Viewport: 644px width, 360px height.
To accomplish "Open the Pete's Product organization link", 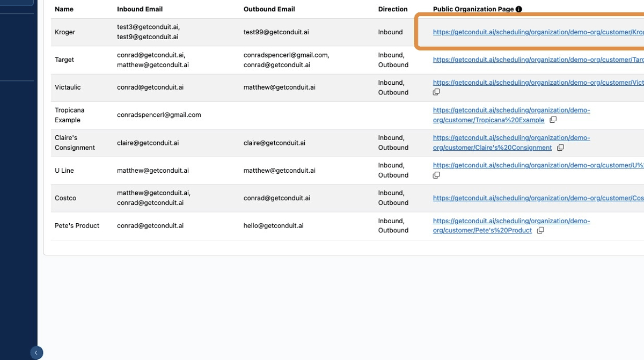I will (x=511, y=225).
